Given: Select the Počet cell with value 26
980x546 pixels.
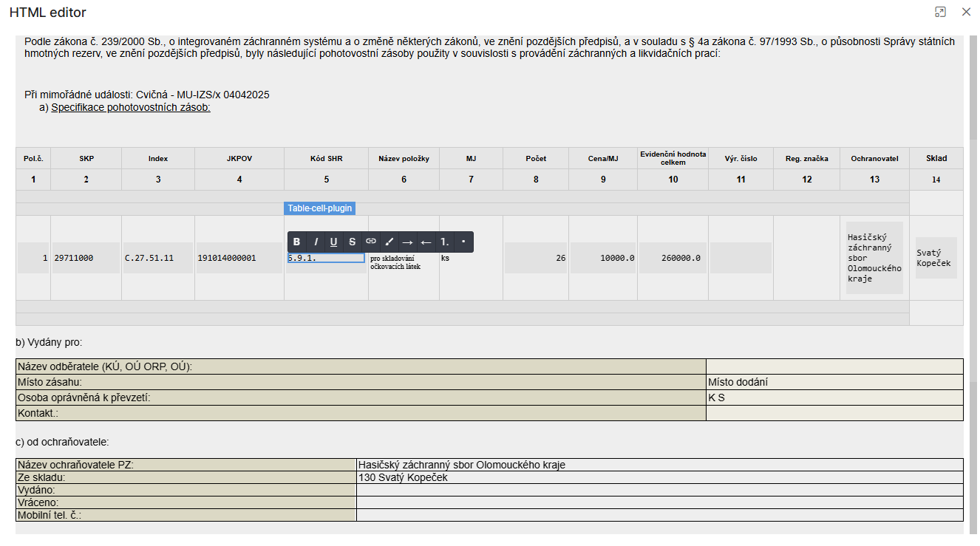Looking at the screenshot, I should (x=536, y=258).
